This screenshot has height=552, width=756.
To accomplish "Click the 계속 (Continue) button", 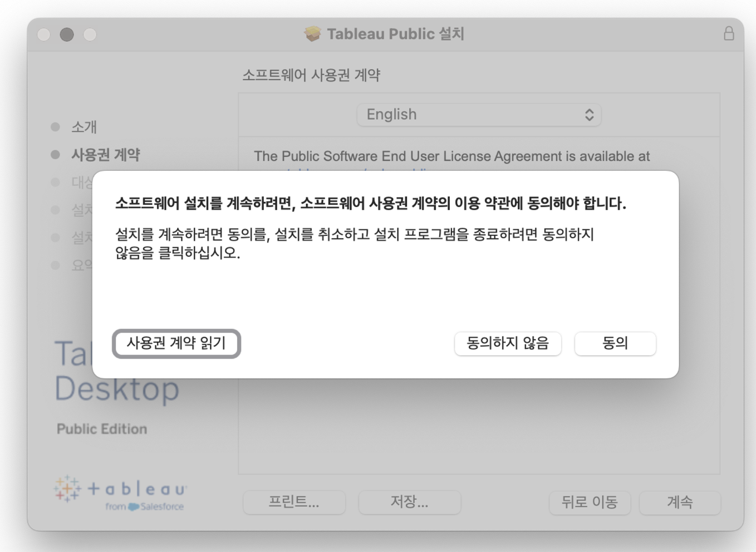I will point(680,502).
